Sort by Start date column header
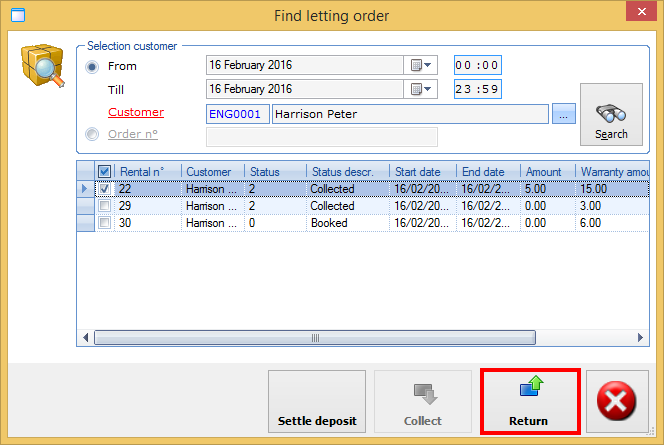 coord(422,171)
